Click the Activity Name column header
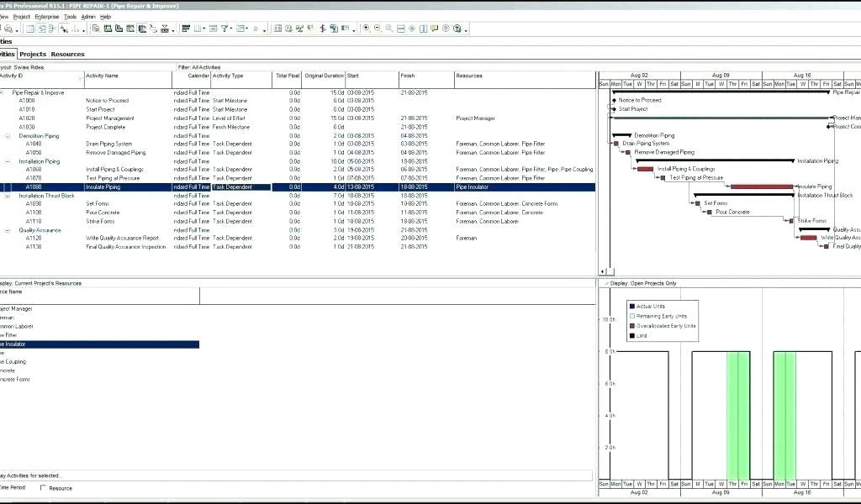Viewport: 861px width, 504px height. pyautogui.click(x=102, y=76)
